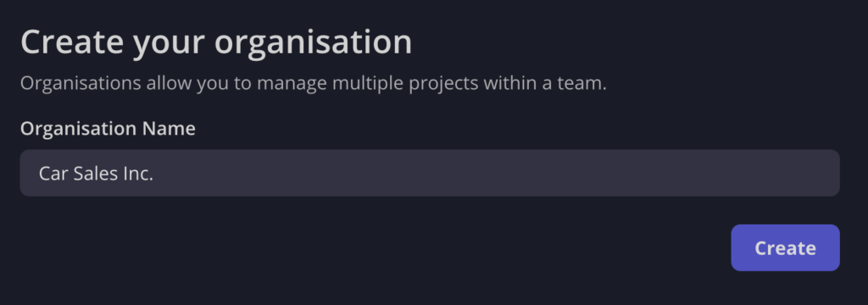Click the word 'Organisations' starting the subtitle

81,84
